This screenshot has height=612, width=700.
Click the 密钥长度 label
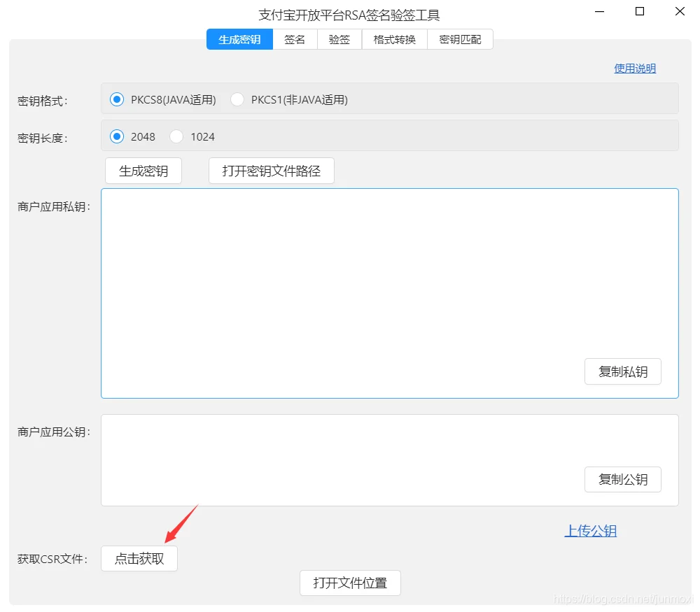[43, 138]
